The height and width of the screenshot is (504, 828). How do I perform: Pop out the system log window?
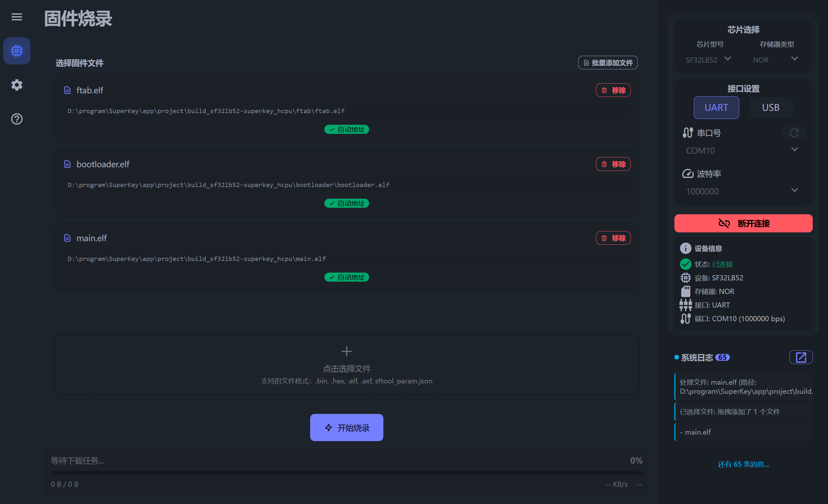click(801, 357)
